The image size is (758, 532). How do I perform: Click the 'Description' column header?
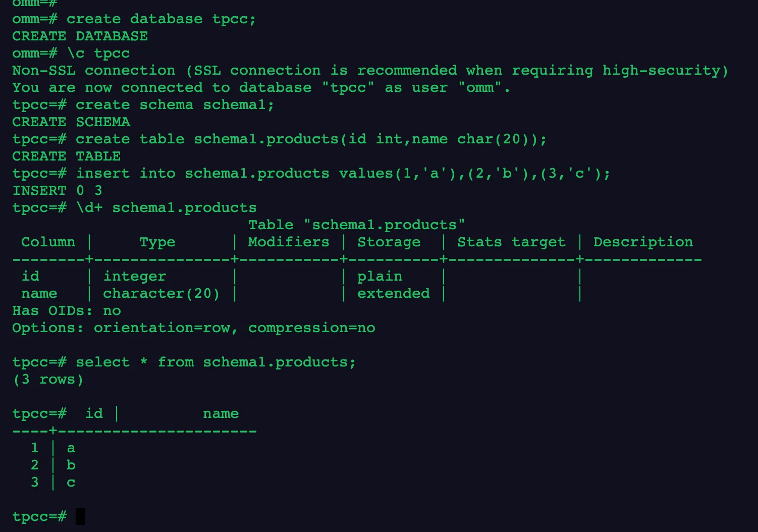643,242
